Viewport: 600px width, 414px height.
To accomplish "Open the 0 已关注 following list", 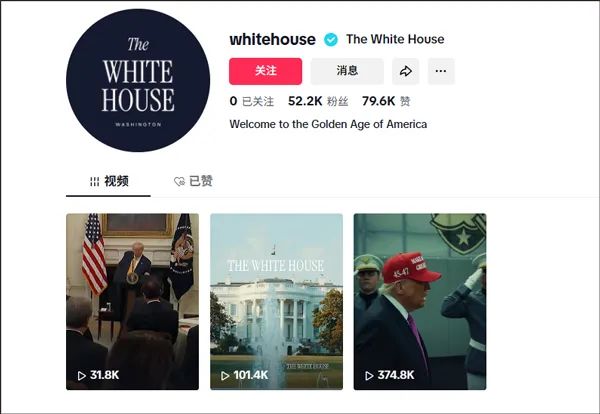I will (x=252, y=101).
